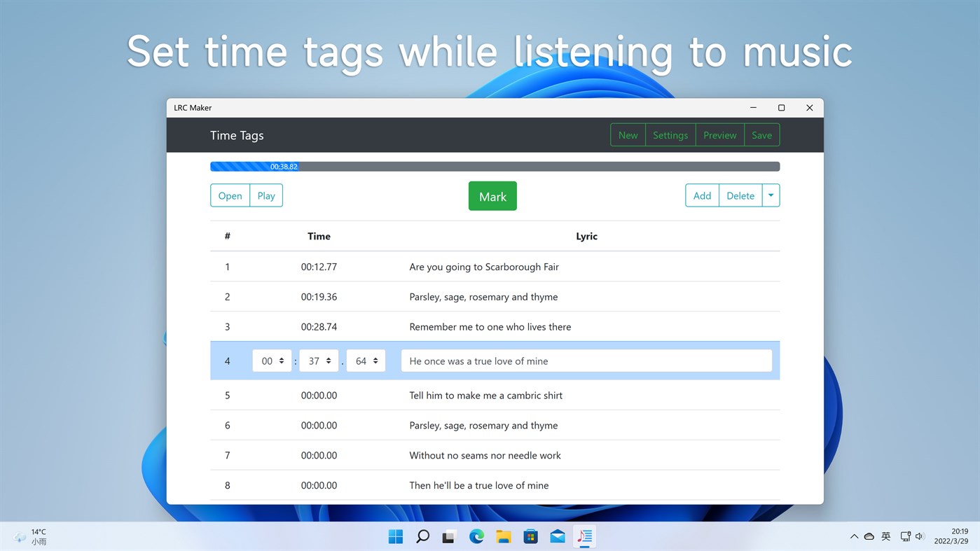The height and width of the screenshot is (551, 980).
Task: Click Play to start the music
Action: pyautogui.click(x=265, y=195)
